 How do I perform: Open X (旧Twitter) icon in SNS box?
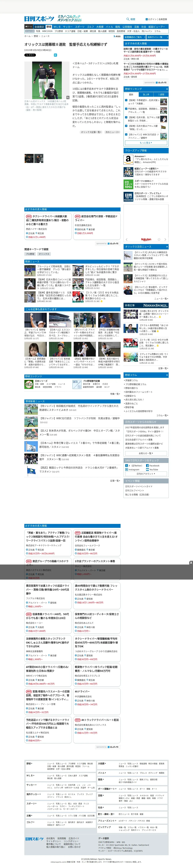coord(127,465)
